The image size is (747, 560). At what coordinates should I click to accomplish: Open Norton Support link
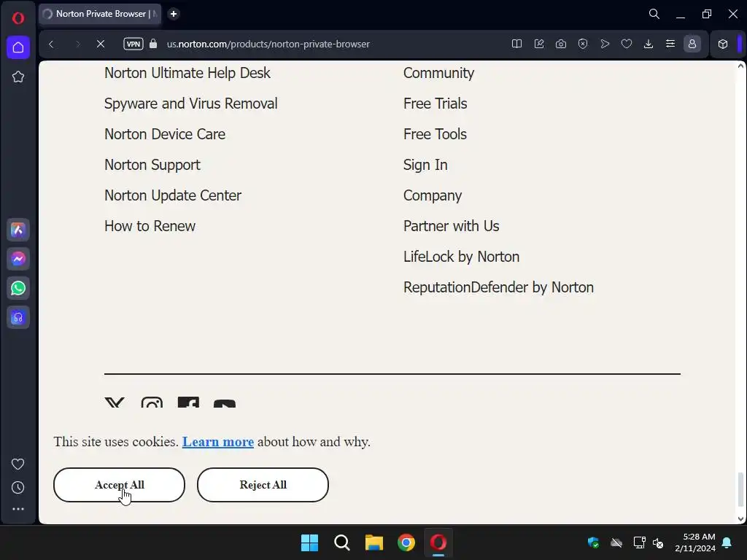pyautogui.click(x=152, y=165)
